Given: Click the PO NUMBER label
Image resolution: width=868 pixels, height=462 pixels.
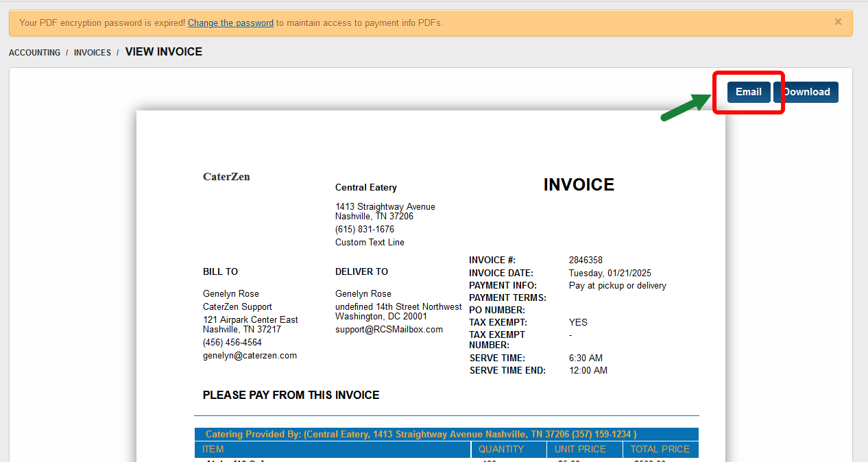Looking at the screenshot, I should tap(497, 310).
